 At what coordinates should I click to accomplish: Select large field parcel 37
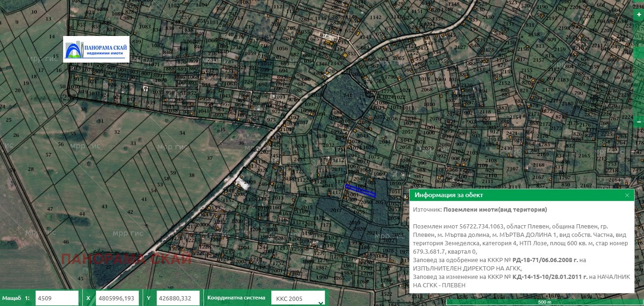[210, 158]
